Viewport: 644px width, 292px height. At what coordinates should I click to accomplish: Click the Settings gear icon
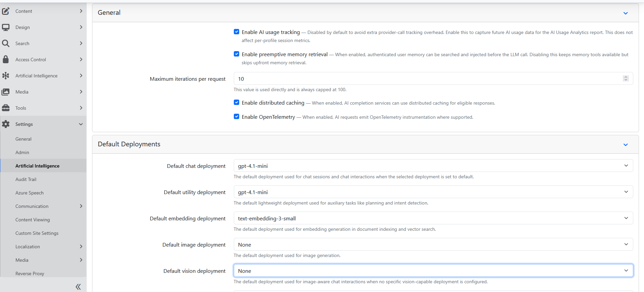(6, 124)
